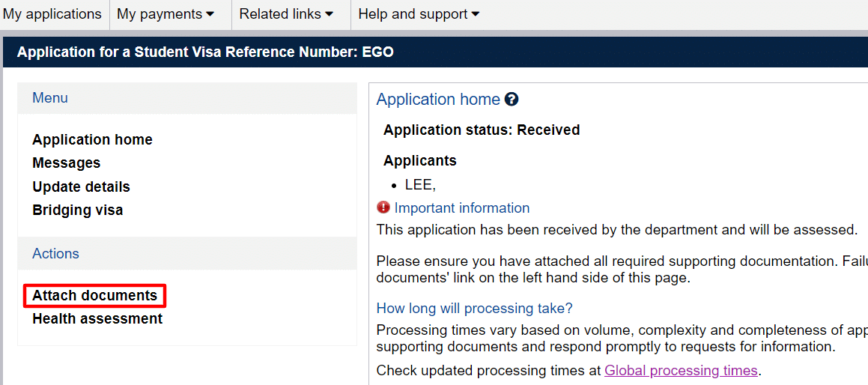Open the My payments dropdown
The image size is (868, 385).
[165, 14]
